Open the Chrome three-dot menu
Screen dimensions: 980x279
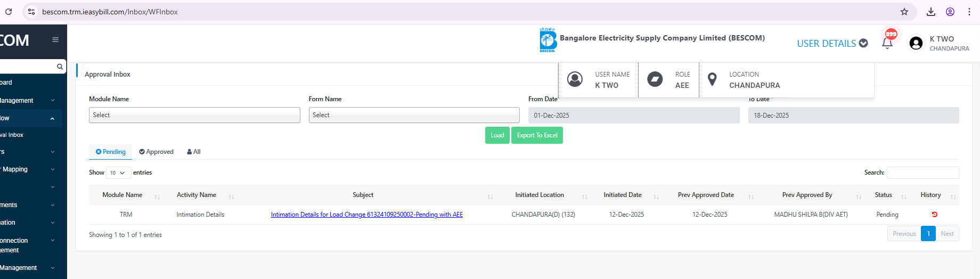(x=969, y=12)
